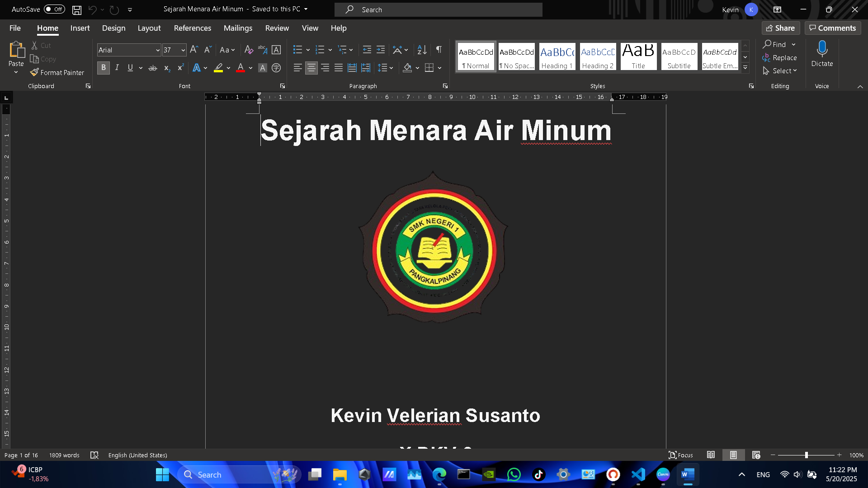This screenshot has width=868, height=488.
Task: Open the font size dropdown
Action: point(183,50)
